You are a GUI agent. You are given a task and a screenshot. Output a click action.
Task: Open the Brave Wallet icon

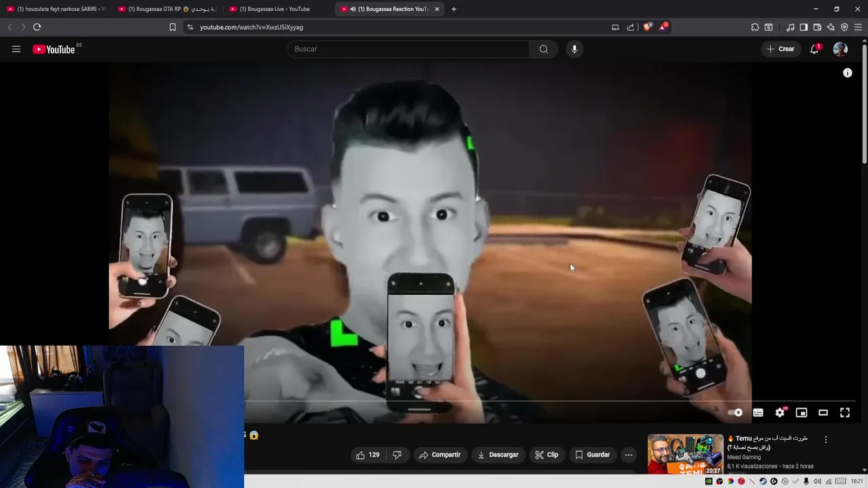point(817,27)
